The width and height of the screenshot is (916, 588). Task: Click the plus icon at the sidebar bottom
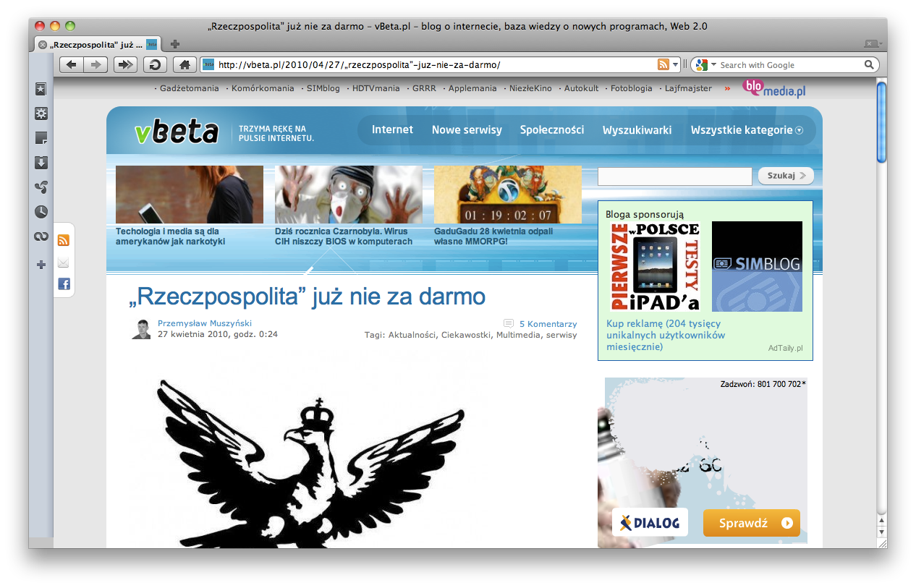[41, 265]
